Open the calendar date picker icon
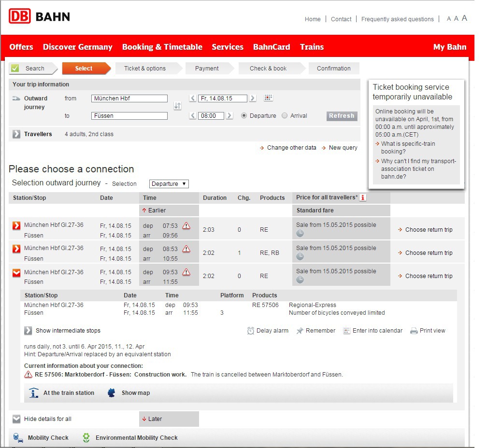 (268, 98)
